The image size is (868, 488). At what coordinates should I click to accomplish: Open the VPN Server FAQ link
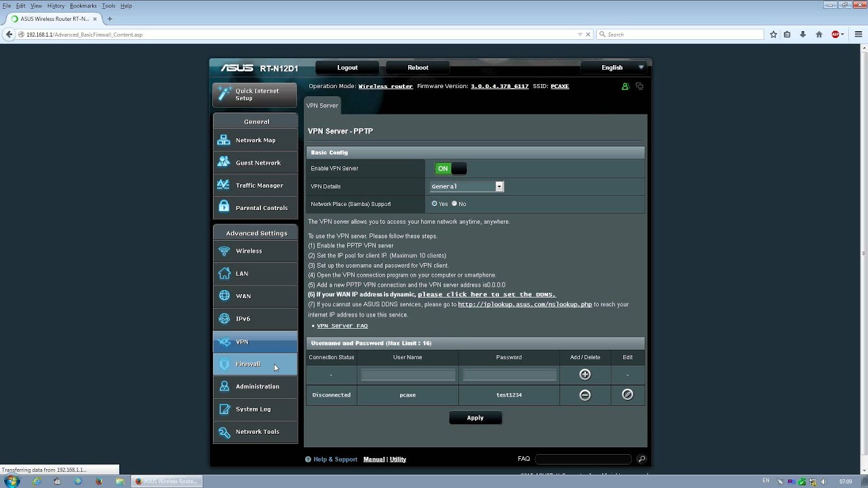click(x=342, y=326)
